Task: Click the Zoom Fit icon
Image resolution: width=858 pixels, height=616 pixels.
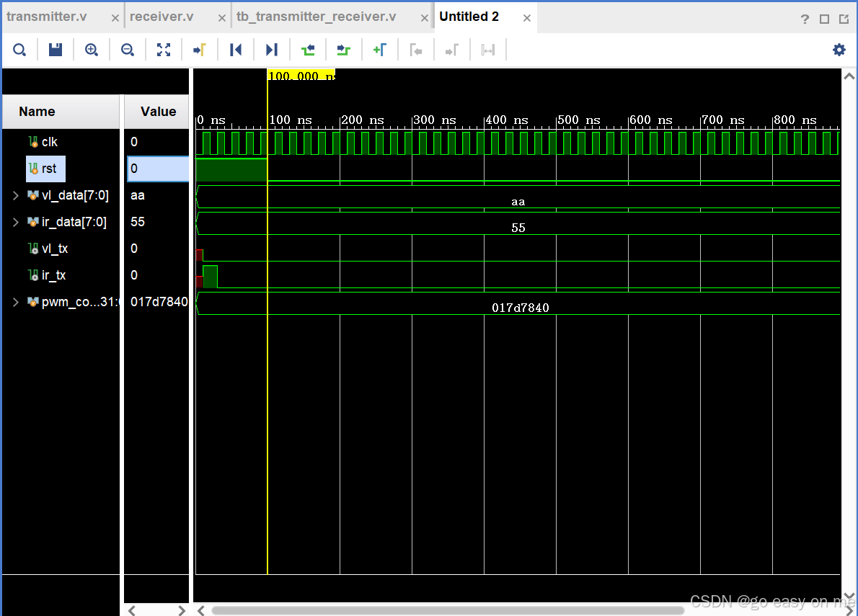Action: pos(164,49)
